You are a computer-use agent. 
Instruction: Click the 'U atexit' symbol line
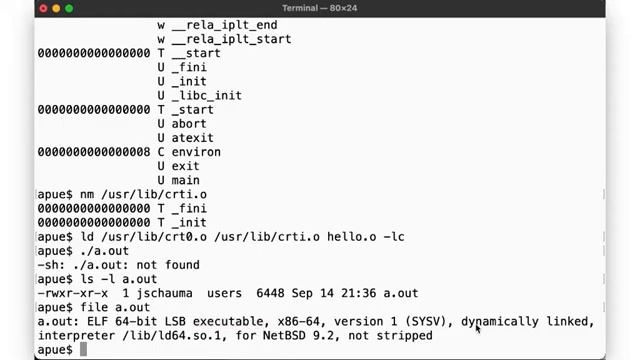point(185,138)
